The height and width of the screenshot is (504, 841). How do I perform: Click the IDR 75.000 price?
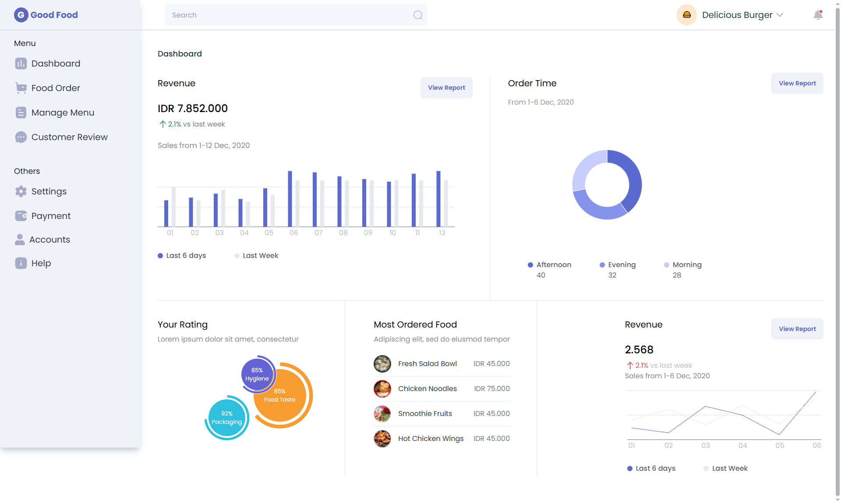pyautogui.click(x=492, y=389)
